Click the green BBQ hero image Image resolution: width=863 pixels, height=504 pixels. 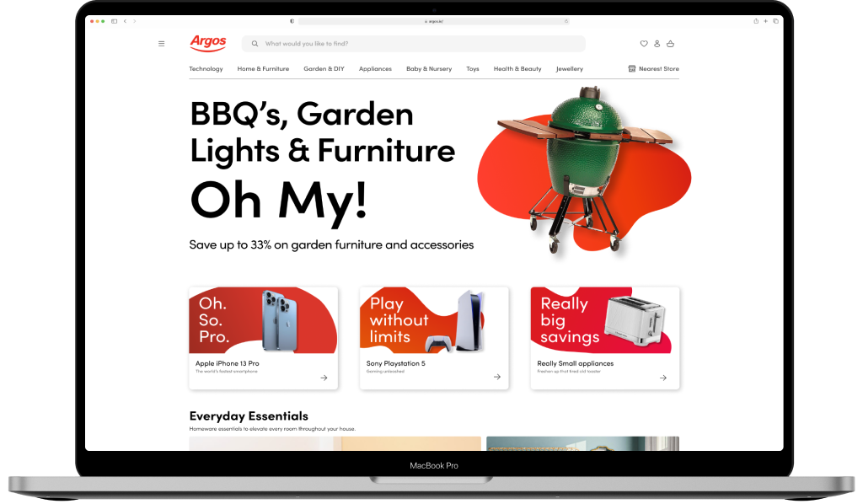pyautogui.click(x=585, y=169)
